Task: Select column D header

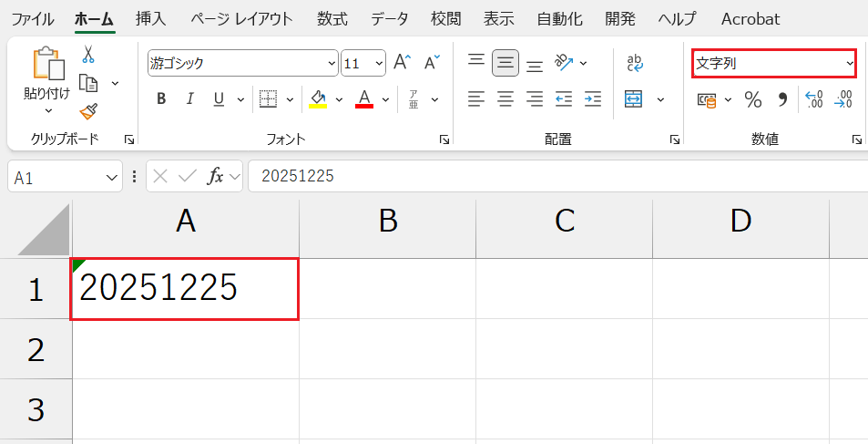Action: [740, 228]
